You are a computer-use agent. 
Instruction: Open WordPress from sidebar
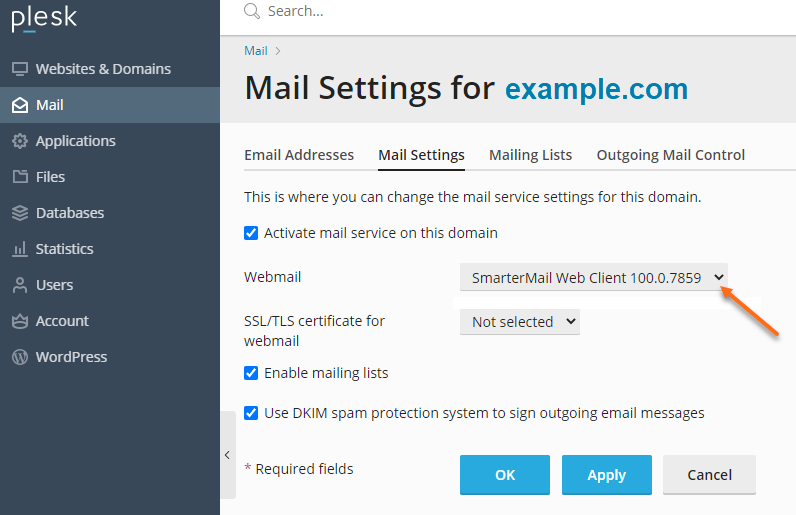pos(110,357)
